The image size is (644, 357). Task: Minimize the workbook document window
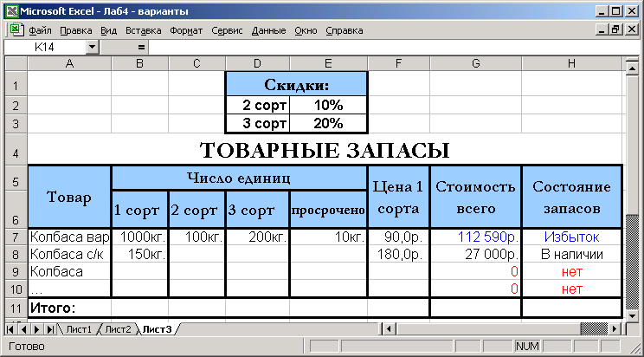point(602,29)
